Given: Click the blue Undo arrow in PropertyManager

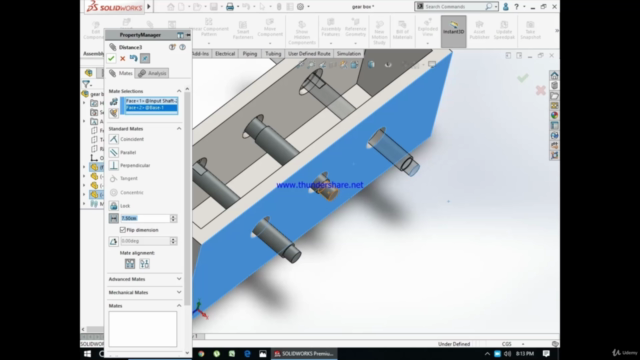Looking at the screenshot, I should (x=133, y=58).
